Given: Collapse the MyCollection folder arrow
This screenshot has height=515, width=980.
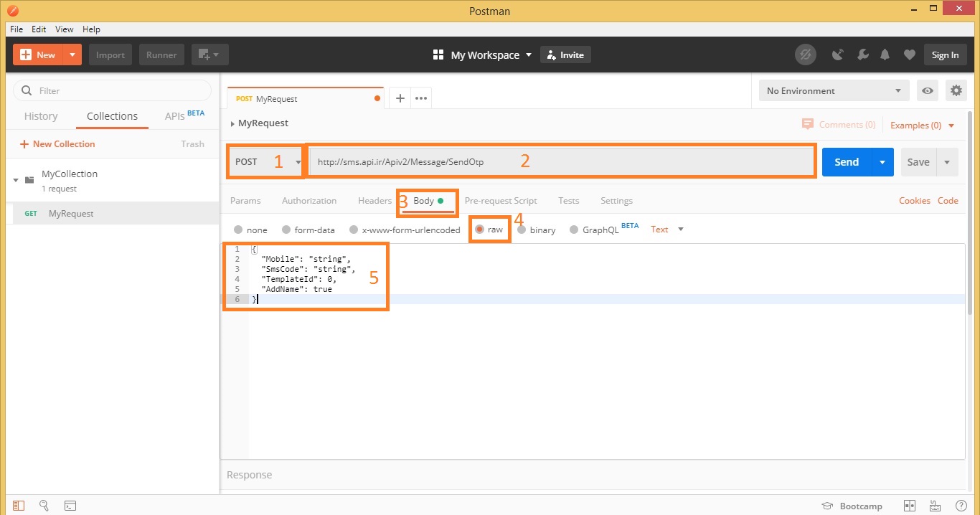Looking at the screenshot, I should click(16, 180).
